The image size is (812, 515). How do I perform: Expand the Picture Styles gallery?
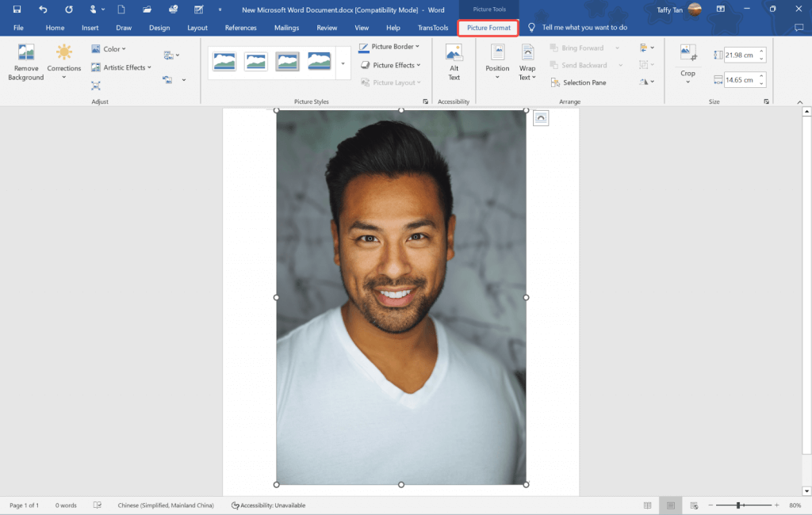[343, 63]
